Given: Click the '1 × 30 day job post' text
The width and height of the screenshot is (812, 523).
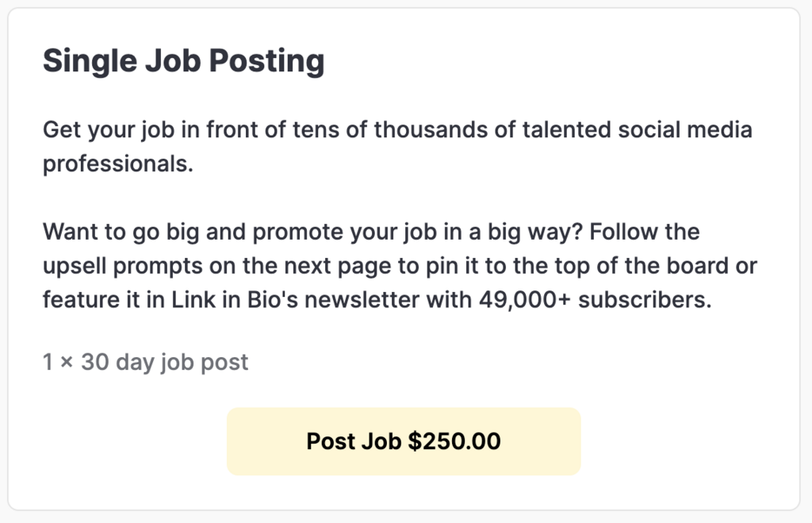Looking at the screenshot, I should pyautogui.click(x=146, y=362).
